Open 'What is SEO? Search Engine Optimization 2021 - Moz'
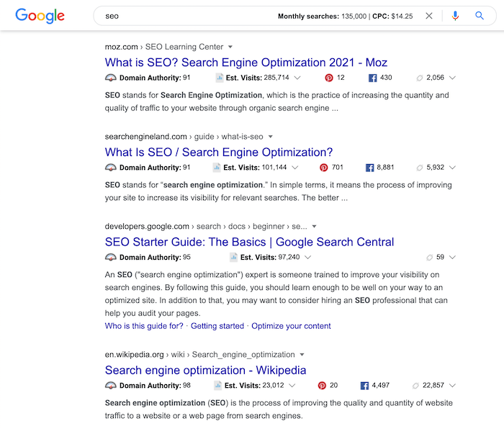The image size is (504, 431). [246, 63]
